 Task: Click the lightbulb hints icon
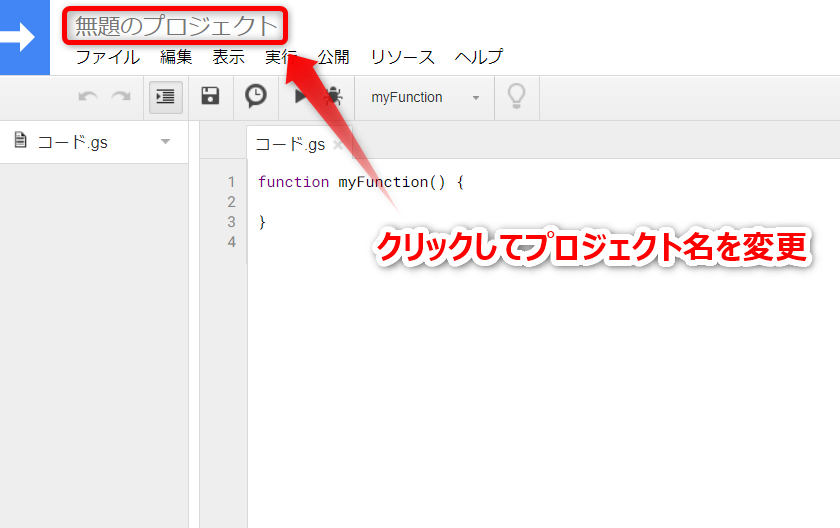(516, 97)
